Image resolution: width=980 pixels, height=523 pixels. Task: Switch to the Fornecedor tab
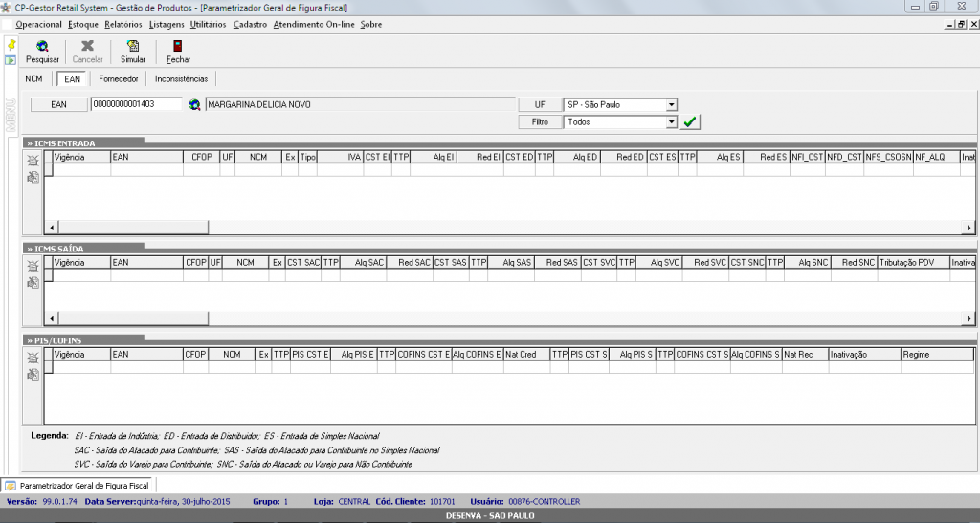click(119, 79)
